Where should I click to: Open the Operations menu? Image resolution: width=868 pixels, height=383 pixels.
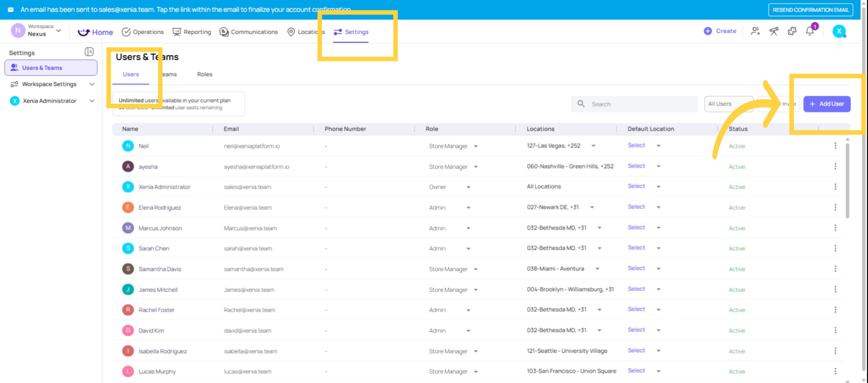point(143,32)
